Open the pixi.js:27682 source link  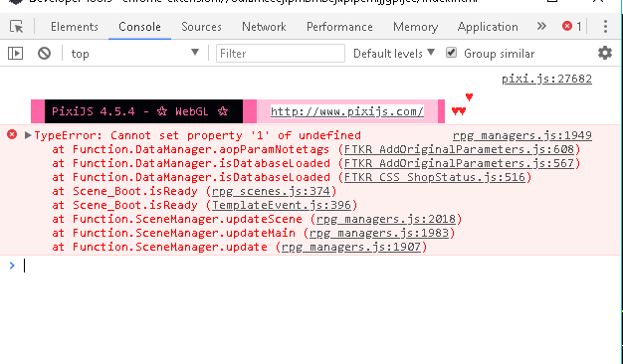546,79
